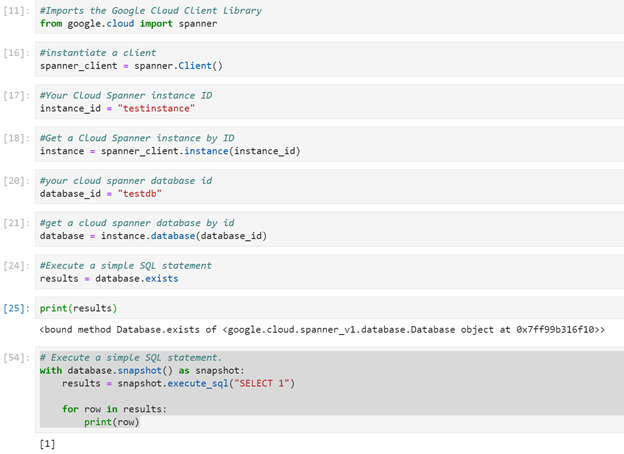
Task: Click the instance.database(database_id) line
Action: point(153,236)
